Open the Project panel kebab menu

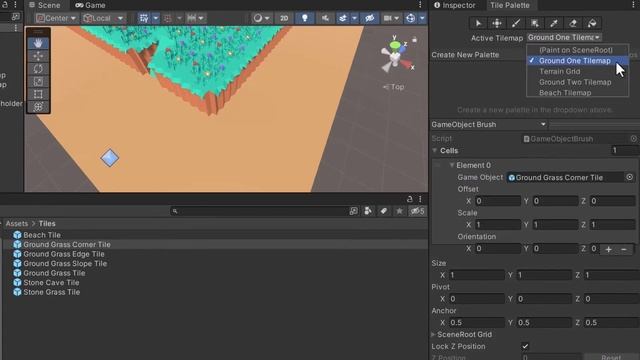420,199
